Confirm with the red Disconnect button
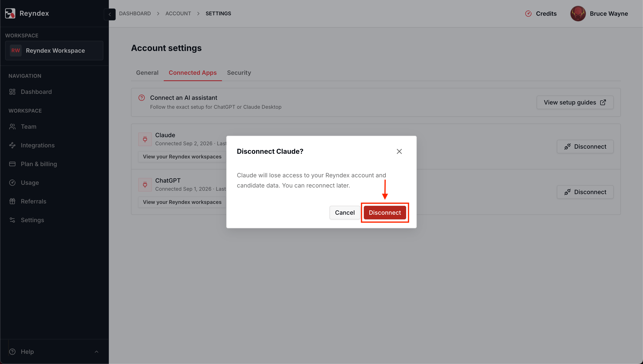Image resolution: width=643 pixels, height=364 pixels. [385, 213]
